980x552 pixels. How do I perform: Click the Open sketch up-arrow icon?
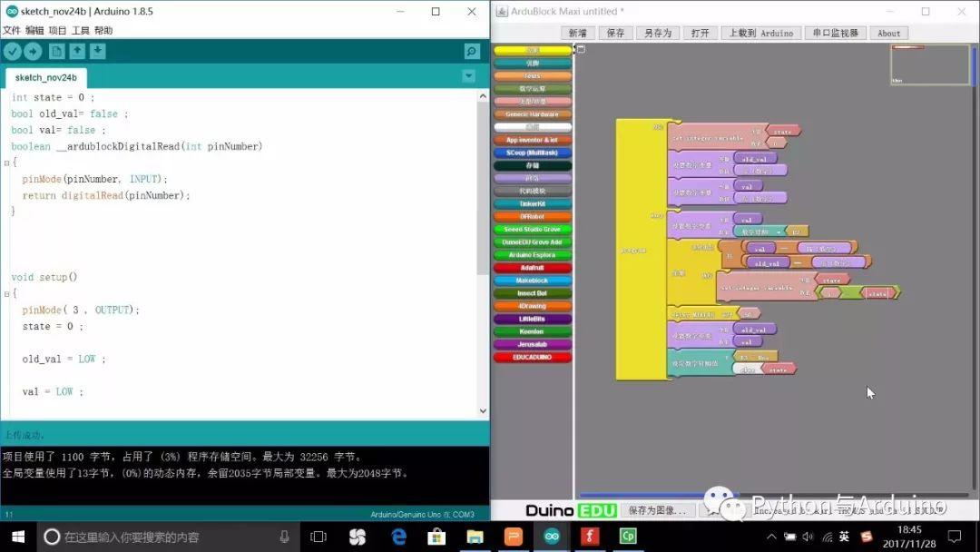coord(77,51)
